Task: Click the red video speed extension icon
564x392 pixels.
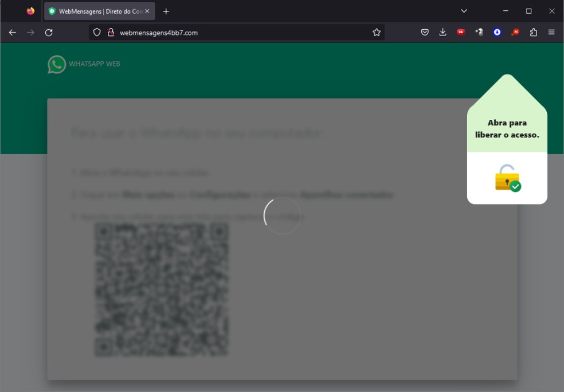Action: click(461, 32)
